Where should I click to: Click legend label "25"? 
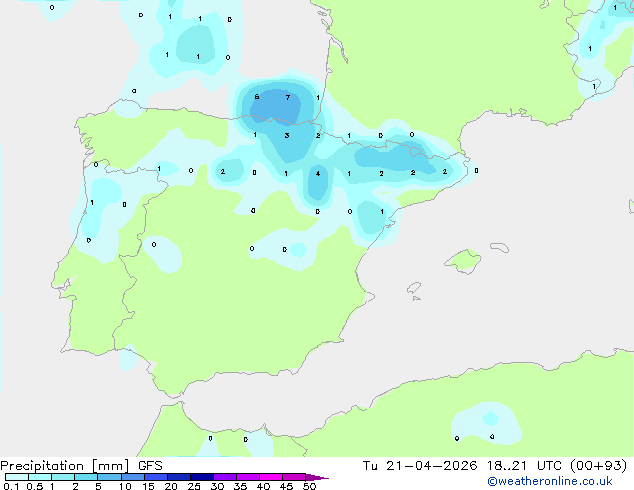[194, 486]
